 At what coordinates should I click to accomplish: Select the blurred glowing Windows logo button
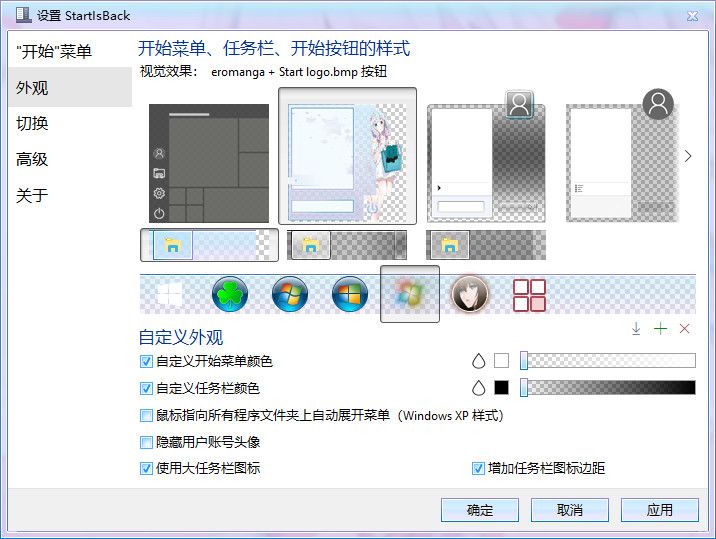[410, 294]
